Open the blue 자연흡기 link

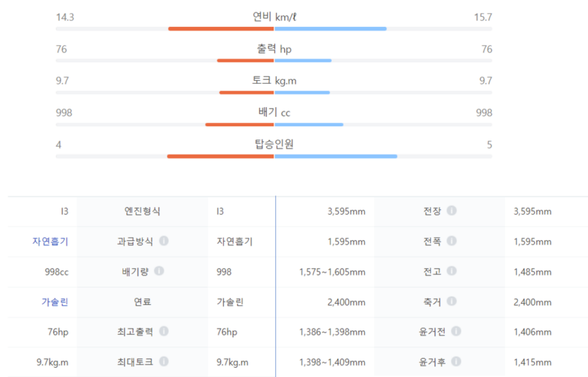pos(50,242)
